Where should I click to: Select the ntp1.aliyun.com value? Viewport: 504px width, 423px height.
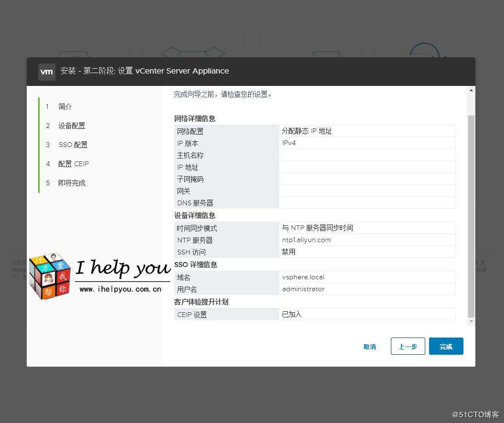click(306, 240)
